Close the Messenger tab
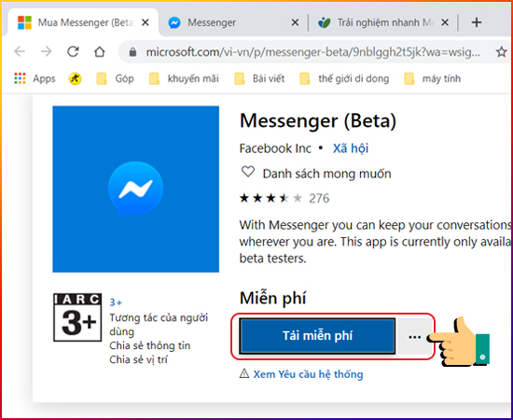 [x=295, y=22]
